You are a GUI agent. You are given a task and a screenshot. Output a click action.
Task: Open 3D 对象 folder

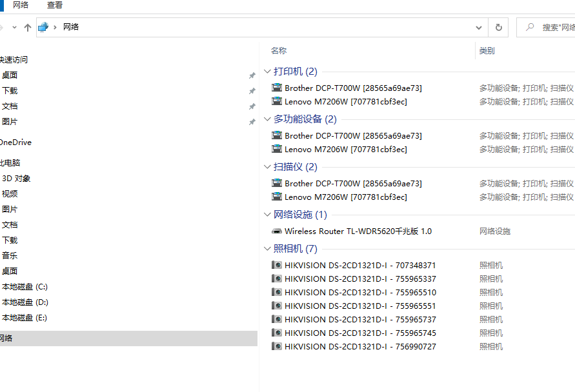point(16,179)
